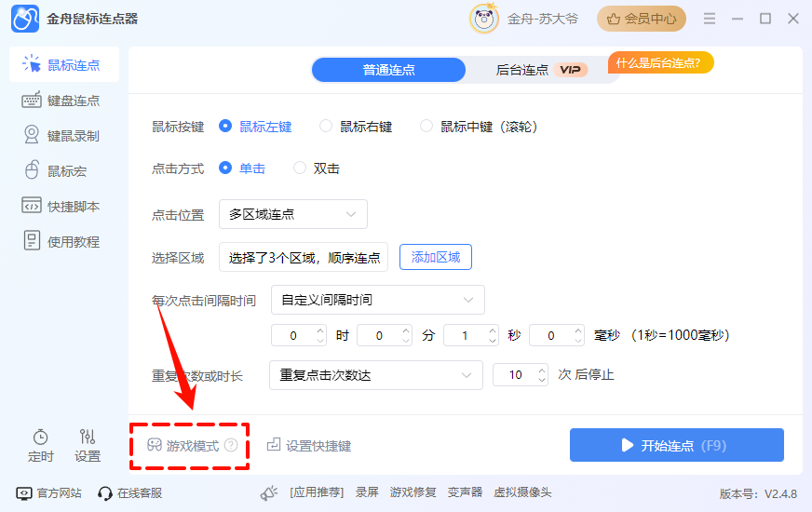Click 添加区域 button
812x512 pixels.
tap(436, 257)
